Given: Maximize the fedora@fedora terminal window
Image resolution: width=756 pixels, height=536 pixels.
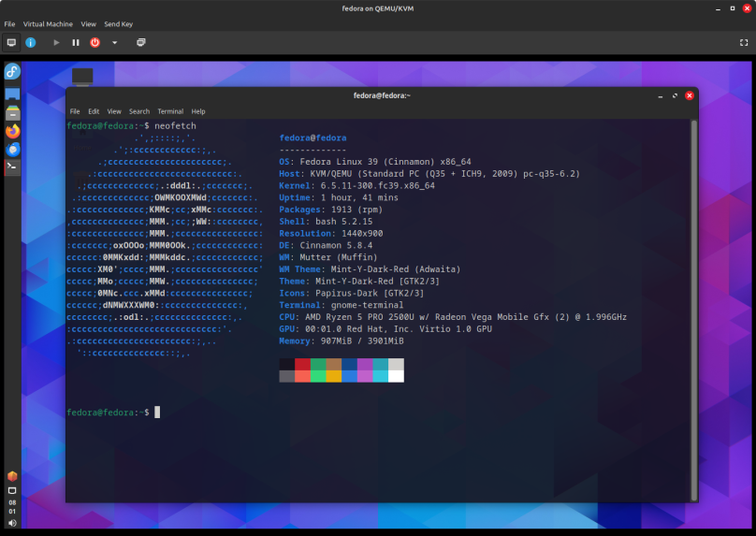Looking at the screenshot, I should [x=675, y=96].
